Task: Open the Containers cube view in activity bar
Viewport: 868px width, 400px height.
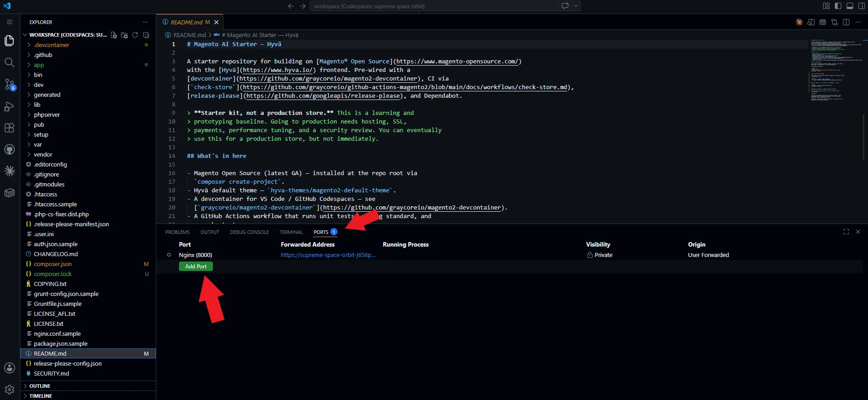Action: click(10, 193)
